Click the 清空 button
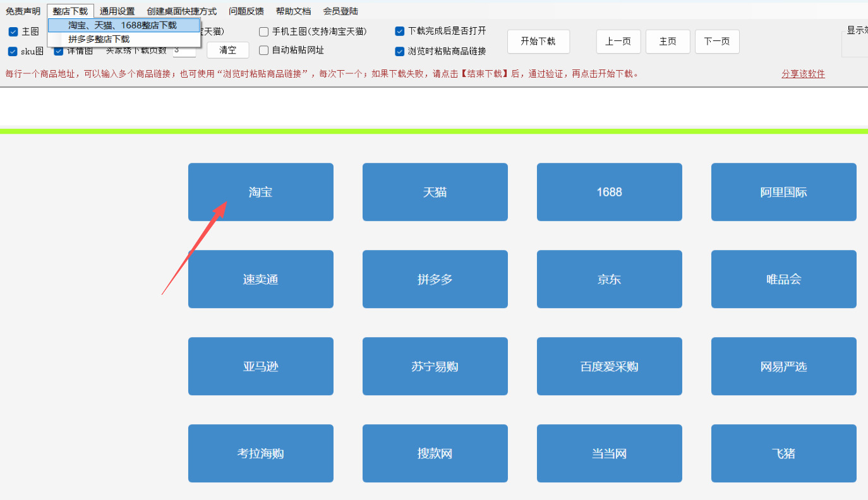Viewport: 868px width, 500px height. (x=228, y=51)
